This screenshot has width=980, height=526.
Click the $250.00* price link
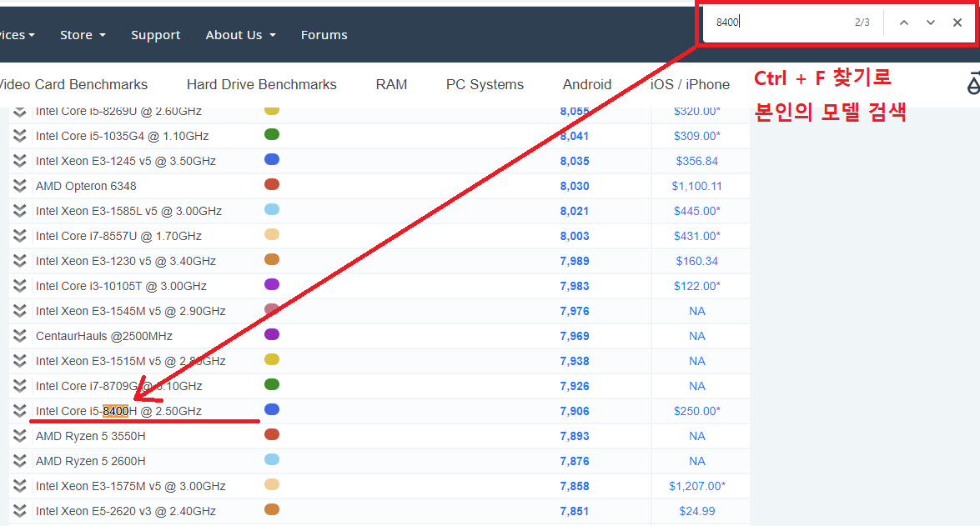pyautogui.click(x=697, y=411)
